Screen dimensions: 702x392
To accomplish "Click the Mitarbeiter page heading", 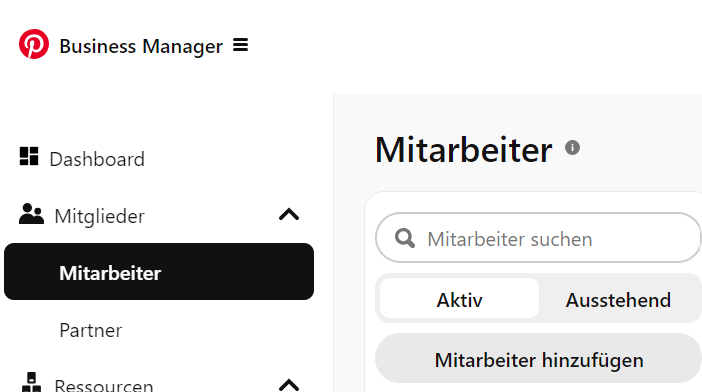I will pos(463,150).
